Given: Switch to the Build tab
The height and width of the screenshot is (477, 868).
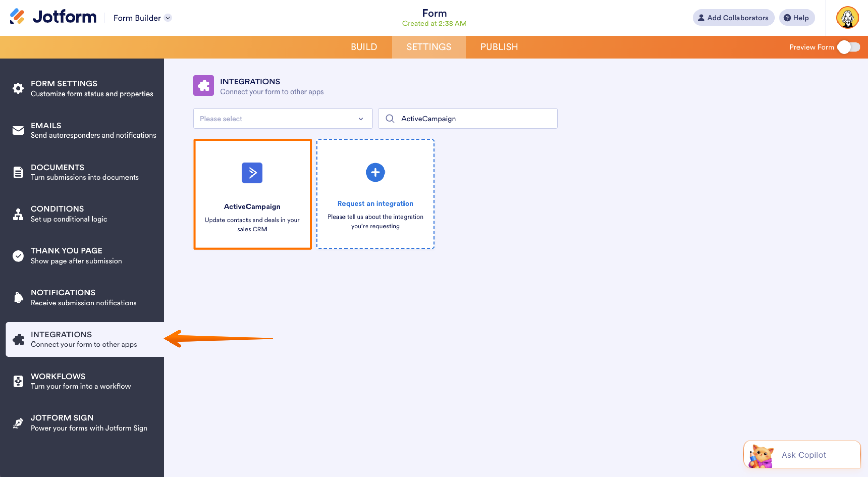Looking at the screenshot, I should [x=364, y=47].
